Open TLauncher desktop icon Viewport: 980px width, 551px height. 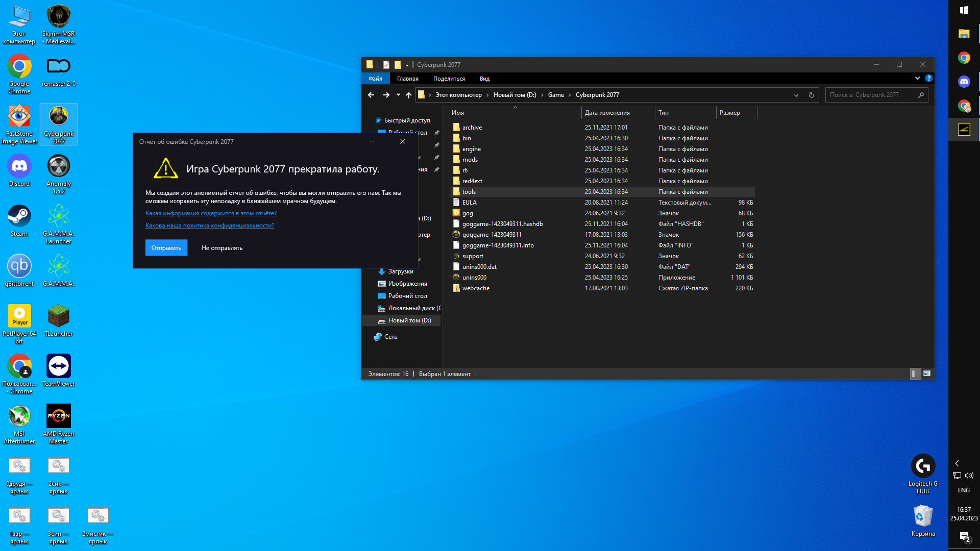pyautogui.click(x=59, y=321)
